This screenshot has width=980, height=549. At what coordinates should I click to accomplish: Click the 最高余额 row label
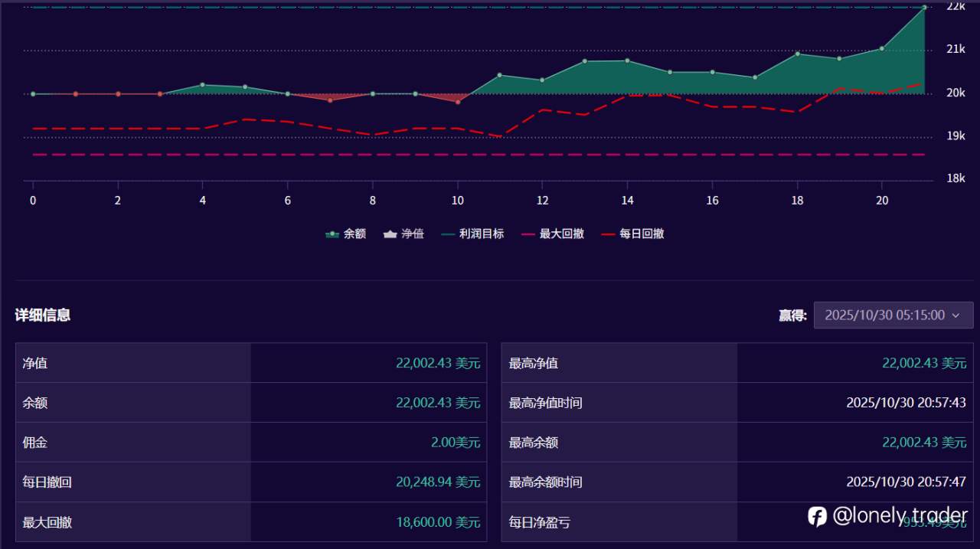(x=534, y=443)
